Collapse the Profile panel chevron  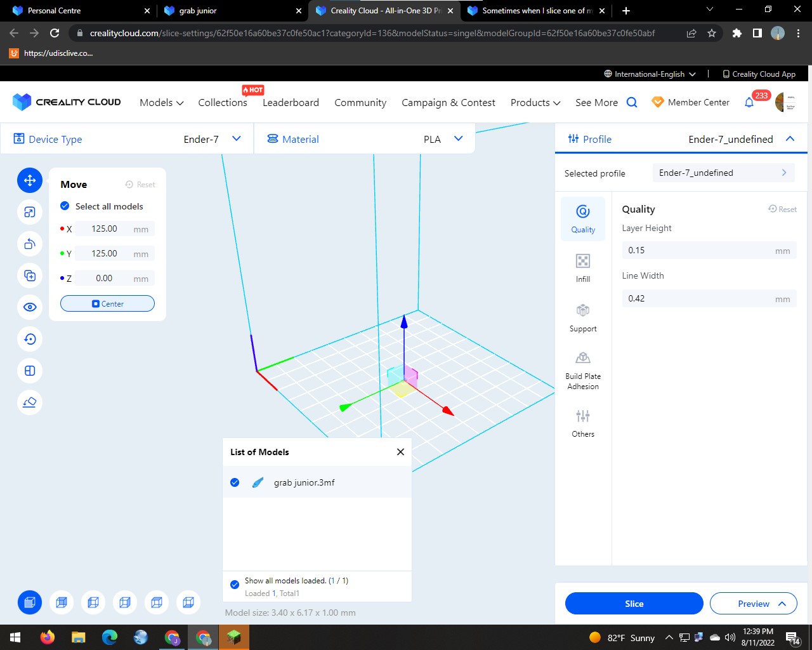pyautogui.click(x=790, y=138)
